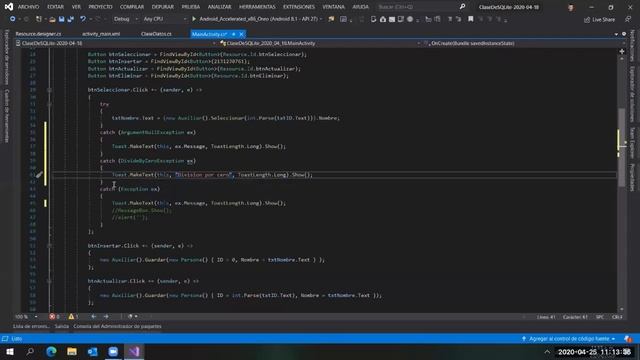
Task: Show hidden system tray icons
Action: pyautogui.click(x=547, y=352)
